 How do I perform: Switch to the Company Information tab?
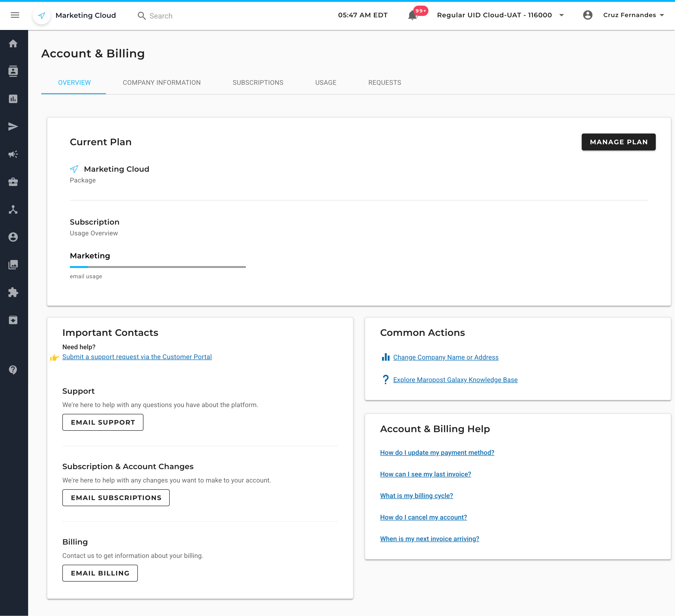161,83
